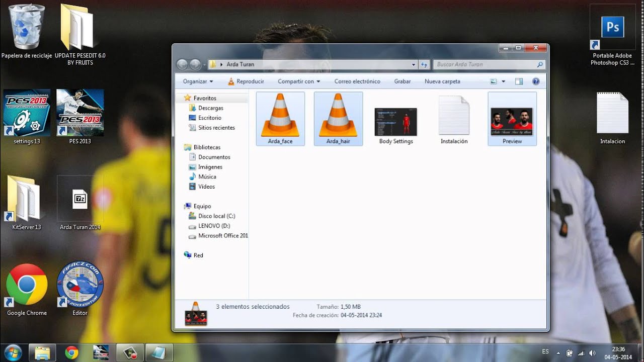Click the Explorer forward navigation button
Viewport: 644px width, 362px height.
(195, 64)
